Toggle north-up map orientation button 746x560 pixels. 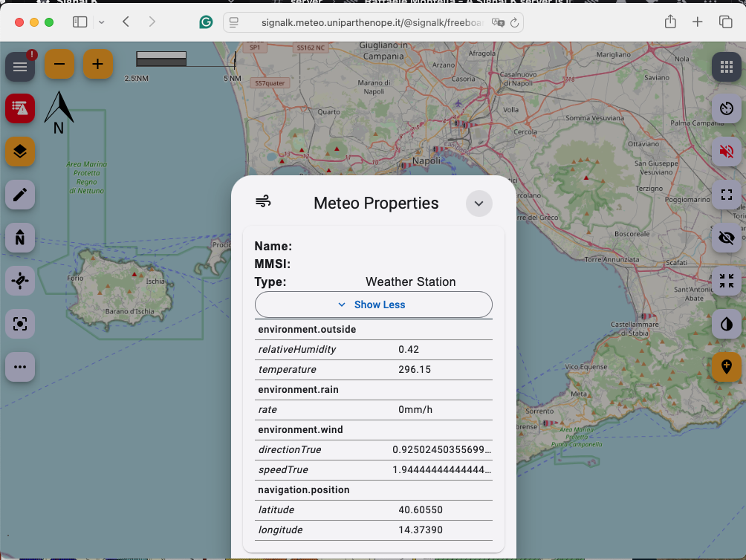point(20,238)
